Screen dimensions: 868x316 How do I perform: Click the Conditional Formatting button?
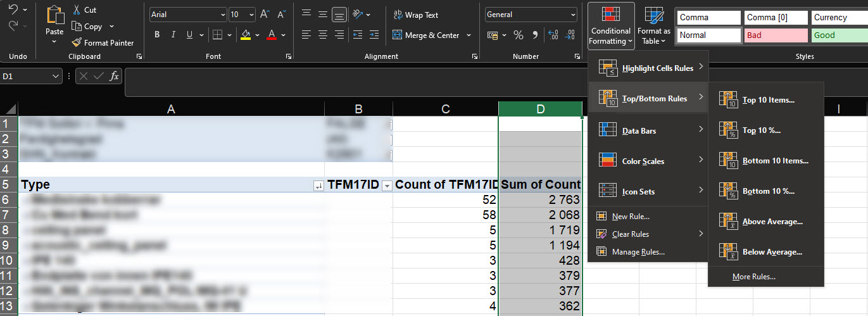[611, 25]
